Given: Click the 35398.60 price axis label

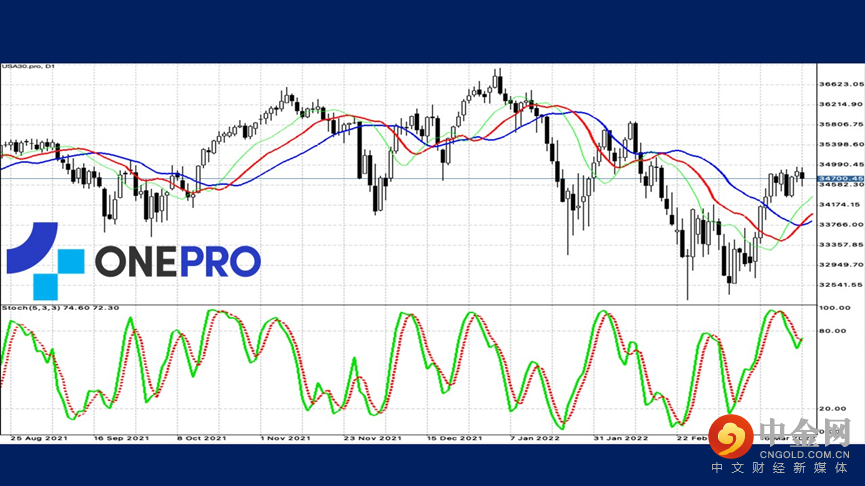Looking at the screenshot, I should tap(841, 145).
